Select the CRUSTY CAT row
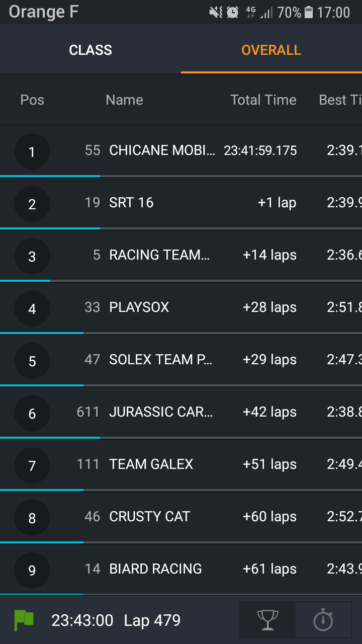This screenshot has width=362, height=644. (149, 517)
